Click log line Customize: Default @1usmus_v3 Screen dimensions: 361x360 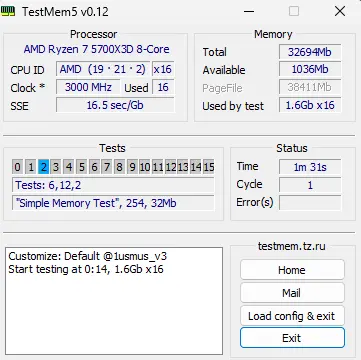pos(88,256)
